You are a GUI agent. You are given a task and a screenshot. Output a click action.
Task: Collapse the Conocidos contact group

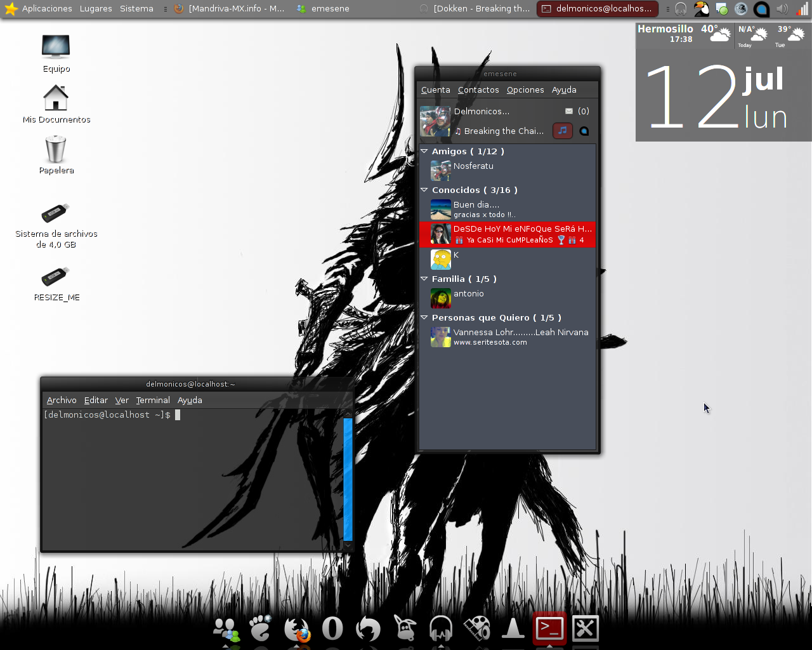424,190
